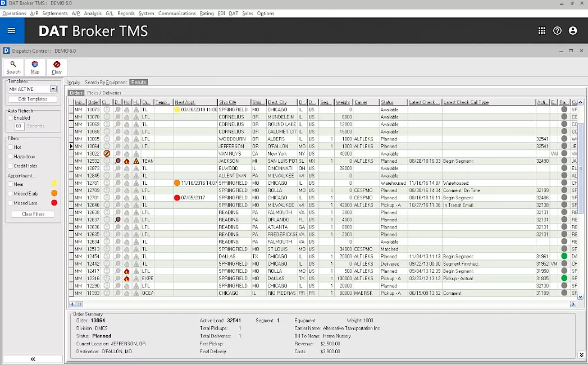
Task: Click the Latest Check Call Type column header
Action: [x=489, y=102]
